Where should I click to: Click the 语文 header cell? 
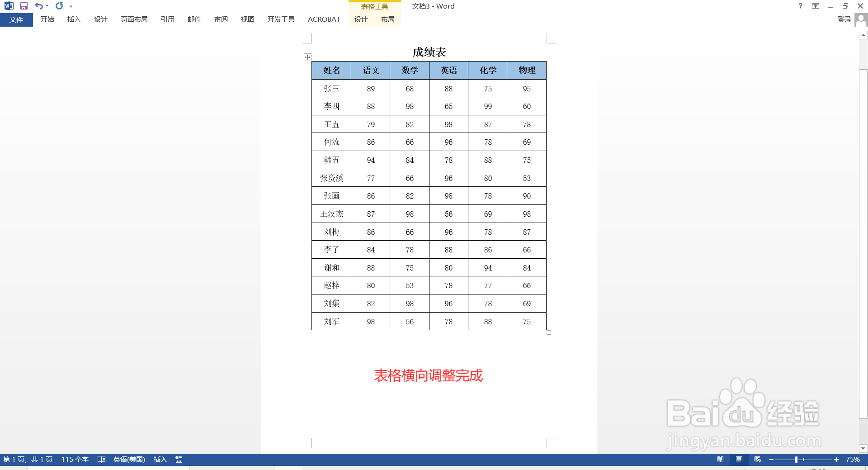coord(371,71)
